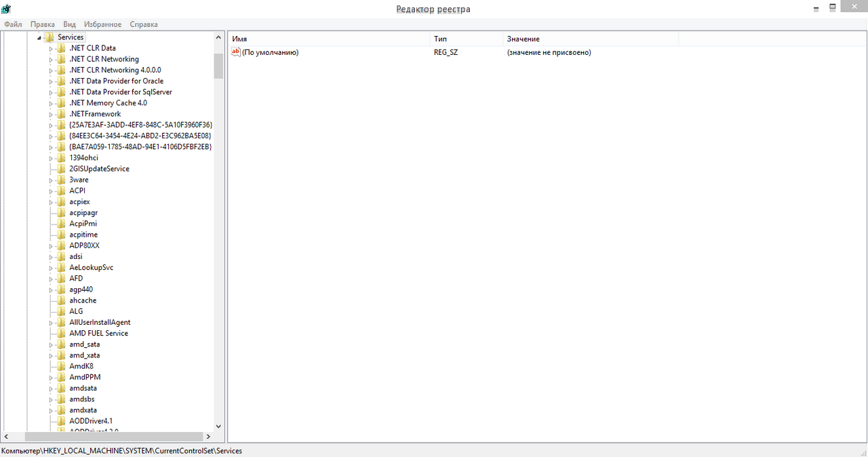Expand the .NET CLR Data key

51,49
